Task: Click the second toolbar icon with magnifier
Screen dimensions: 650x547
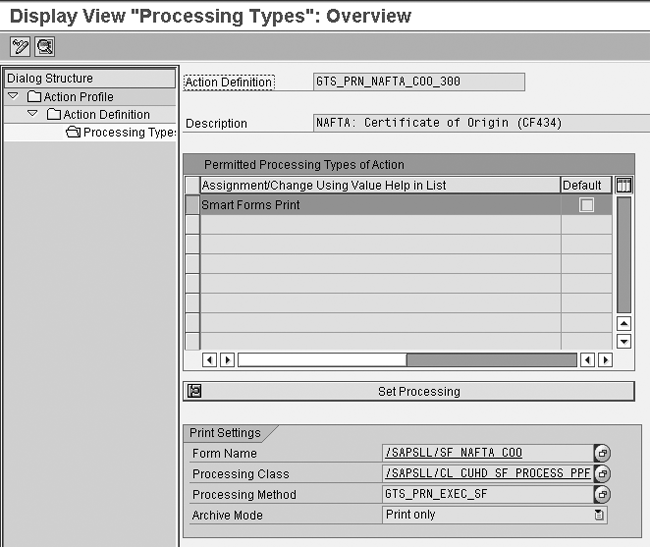Action: 44,46
